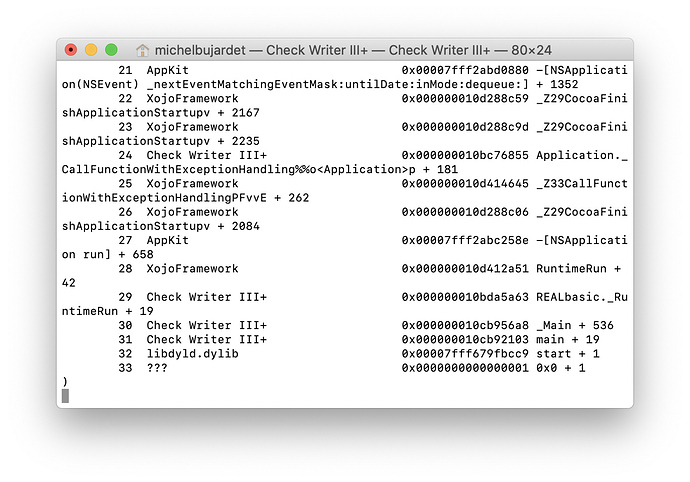This screenshot has height=482, width=690.
Task: Click 'CallFunctionWithExceptionHandling%%o<Application>p + 181'
Action: pyautogui.click(x=260, y=169)
